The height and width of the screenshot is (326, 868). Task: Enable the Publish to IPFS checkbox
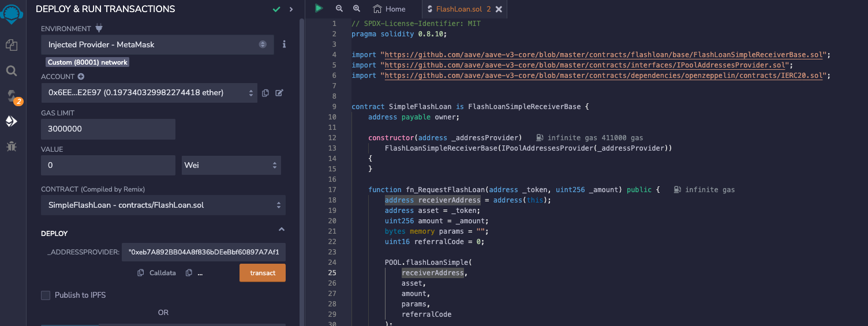coord(46,295)
